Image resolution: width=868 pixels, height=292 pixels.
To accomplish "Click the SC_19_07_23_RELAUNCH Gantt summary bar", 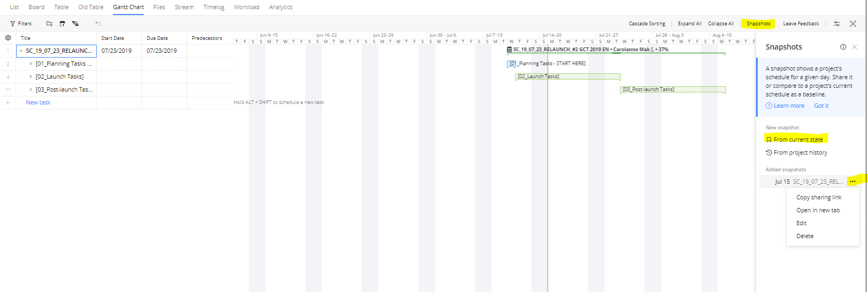I will pyautogui.click(x=616, y=53).
